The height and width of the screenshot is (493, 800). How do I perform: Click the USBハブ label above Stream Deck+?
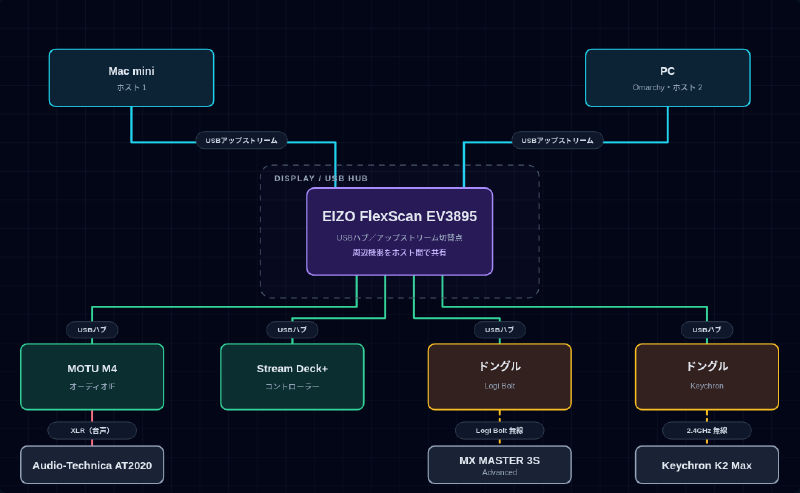292,330
